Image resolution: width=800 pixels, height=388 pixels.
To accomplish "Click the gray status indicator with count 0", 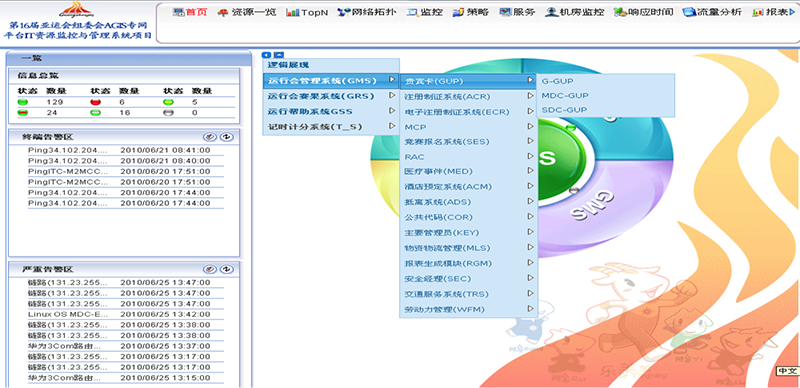I will pos(168,113).
